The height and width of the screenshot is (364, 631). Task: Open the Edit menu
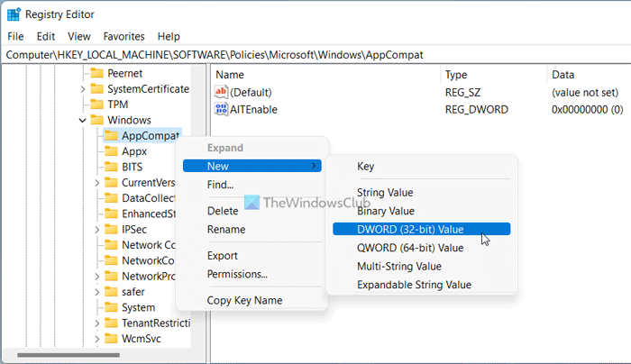click(46, 36)
